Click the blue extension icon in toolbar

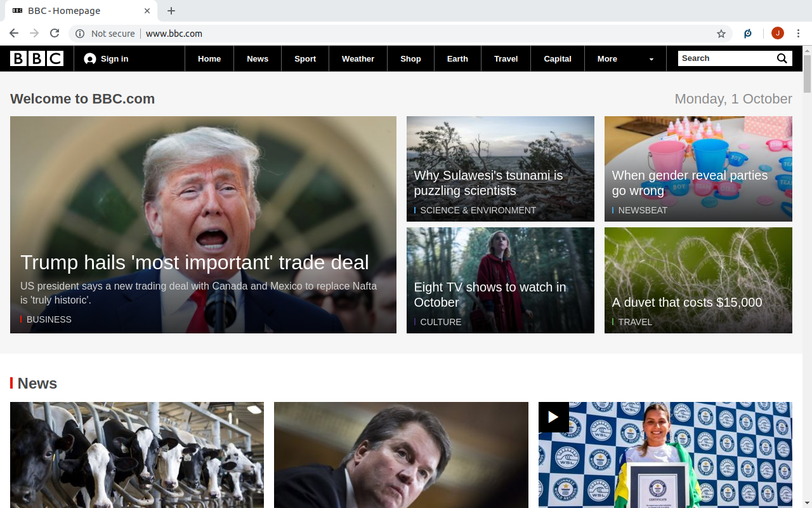[x=748, y=34]
